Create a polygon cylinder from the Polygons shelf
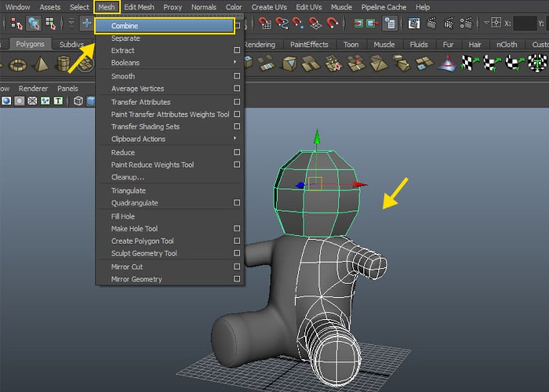Screen dimensions: 549x392 63,65
